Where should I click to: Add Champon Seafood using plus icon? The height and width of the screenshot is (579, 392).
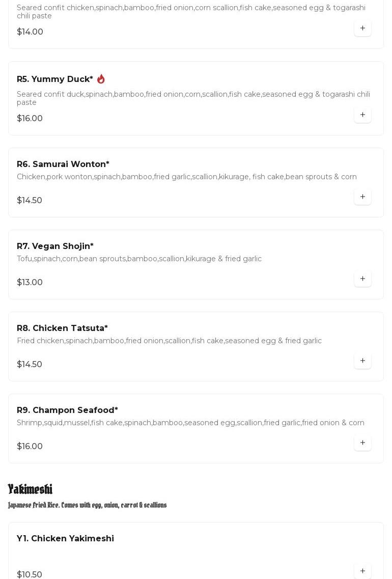(x=362, y=443)
